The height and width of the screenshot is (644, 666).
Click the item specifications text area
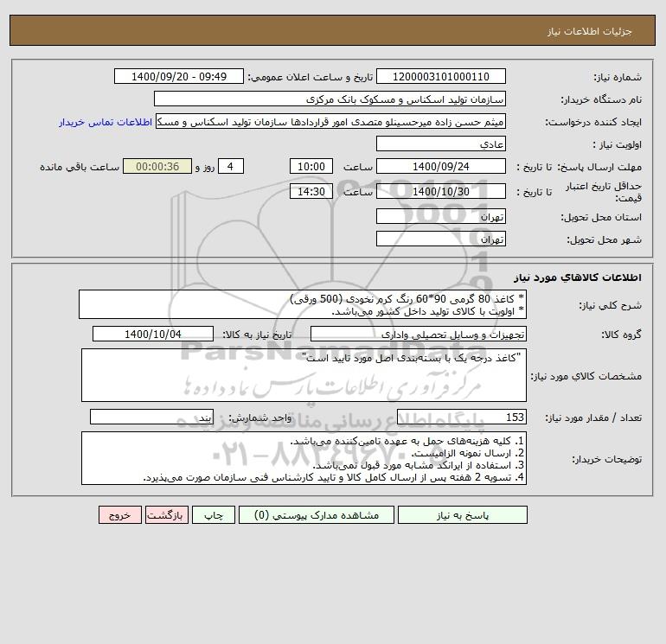tap(304, 375)
